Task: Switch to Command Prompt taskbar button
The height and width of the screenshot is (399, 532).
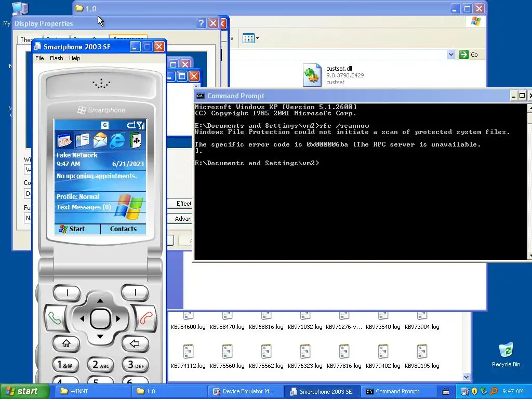Action: [397, 391]
